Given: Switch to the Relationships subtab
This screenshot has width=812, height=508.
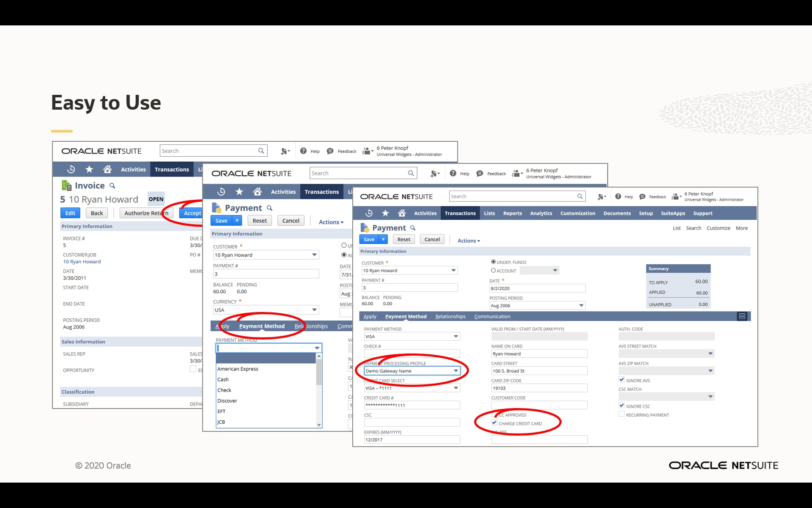Looking at the screenshot, I should pos(450,316).
